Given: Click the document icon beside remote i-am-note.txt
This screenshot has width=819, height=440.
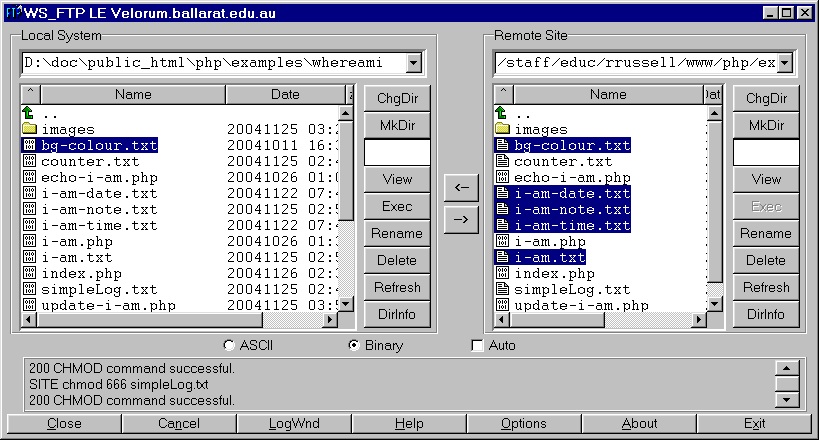Looking at the screenshot, I should tap(502, 209).
